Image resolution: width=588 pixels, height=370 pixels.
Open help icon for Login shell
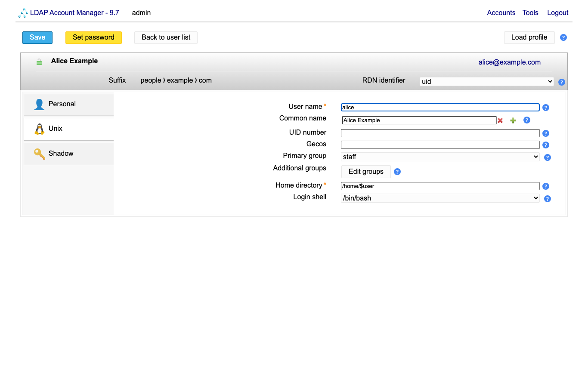click(548, 199)
